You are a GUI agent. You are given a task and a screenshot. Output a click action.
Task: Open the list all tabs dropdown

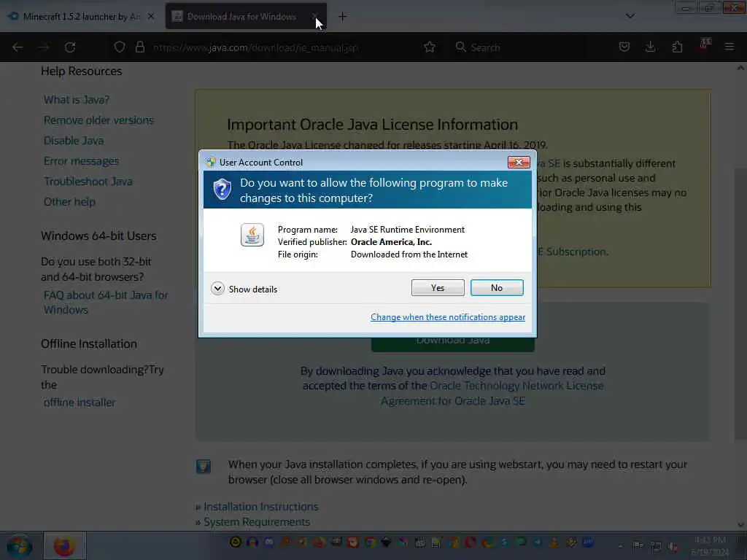click(630, 16)
